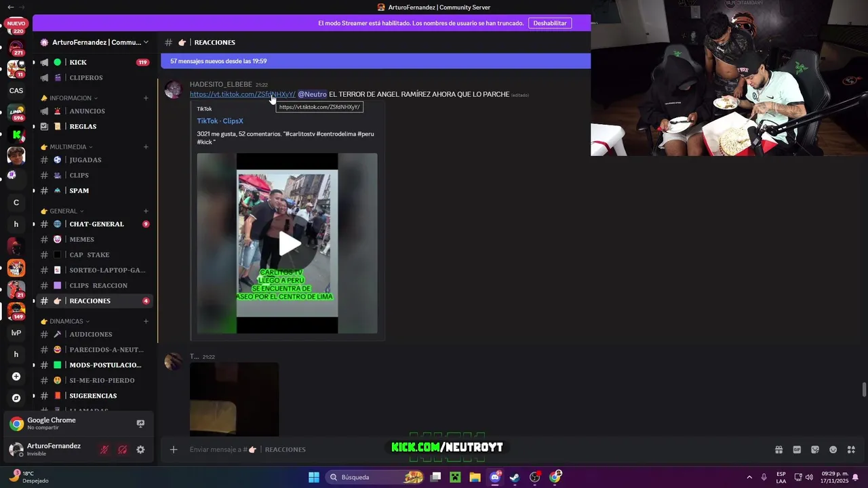The width and height of the screenshot is (868, 488).
Task: Undeafen the headphones in user panel
Action: [123, 449]
